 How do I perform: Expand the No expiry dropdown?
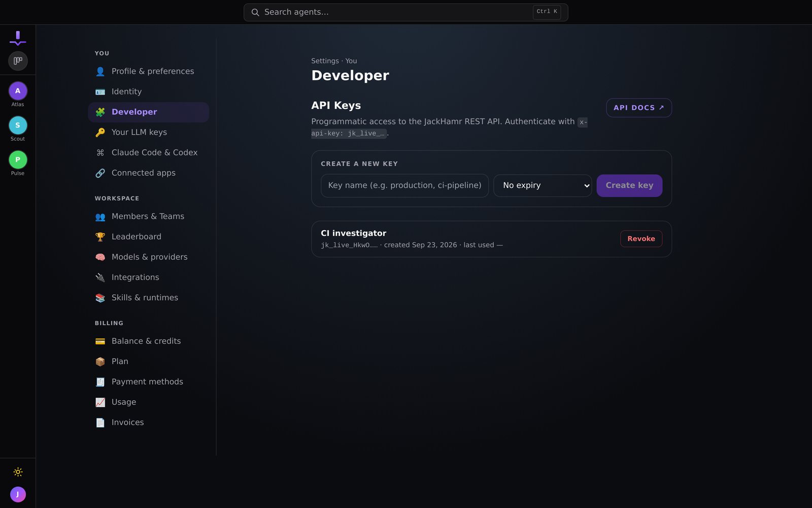pos(543,185)
